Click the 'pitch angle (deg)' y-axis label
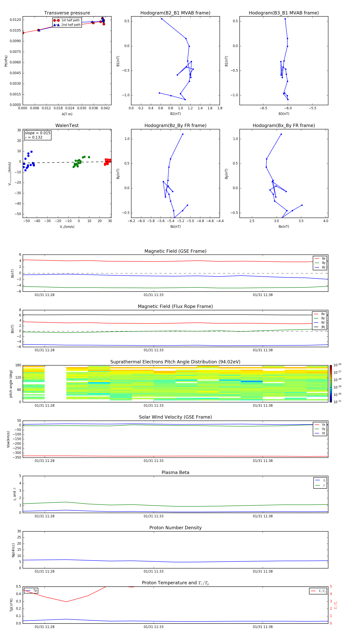This screenshot has width=351, height=644. (11, 384)
